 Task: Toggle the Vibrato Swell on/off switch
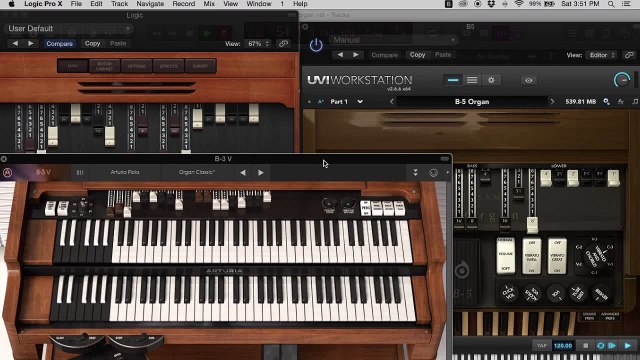coord(531,256)
